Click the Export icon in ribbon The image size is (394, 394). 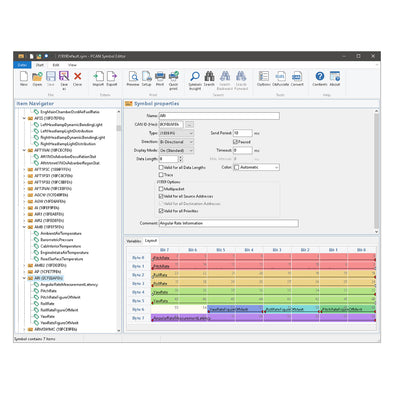pyautogui.click(x=112, y=79)
